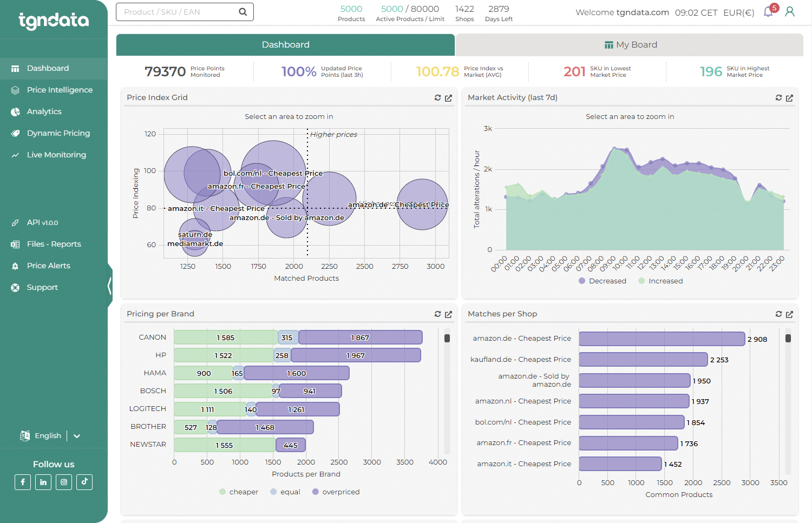812x523 pixels.
Task: Open the notifications bell icon
Action: [768, 11]
